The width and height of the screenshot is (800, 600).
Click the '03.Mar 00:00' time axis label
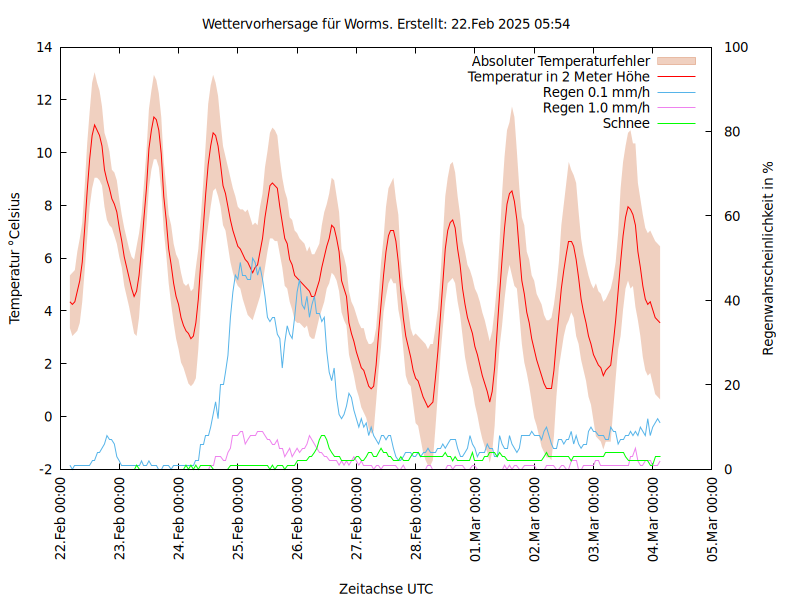[594, 521]
